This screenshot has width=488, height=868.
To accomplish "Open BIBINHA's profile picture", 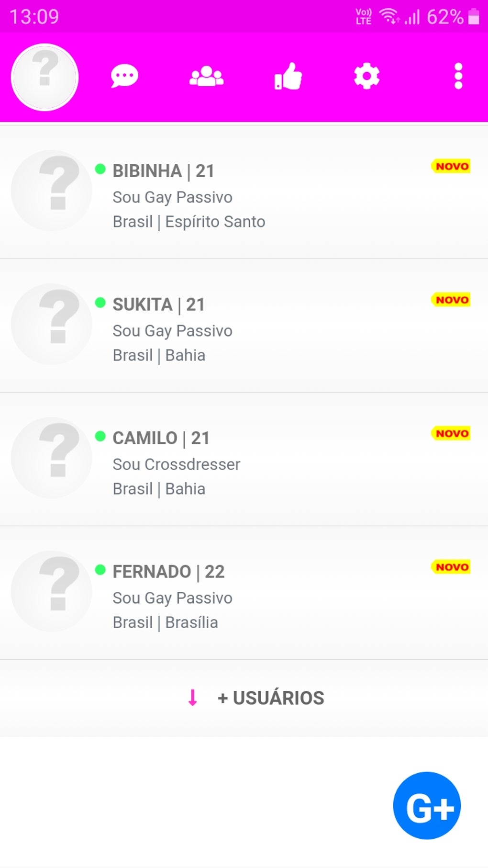I will [x=52, y=191].
